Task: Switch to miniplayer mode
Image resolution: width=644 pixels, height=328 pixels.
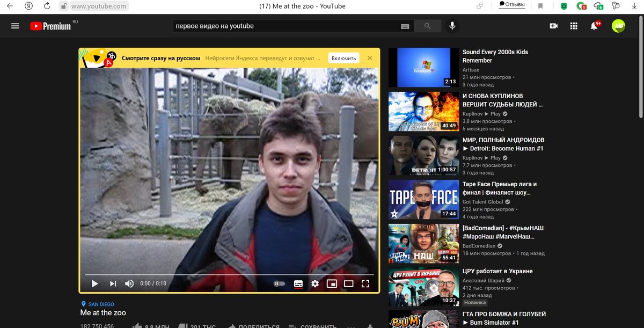Action: click(x=332, y=283)
